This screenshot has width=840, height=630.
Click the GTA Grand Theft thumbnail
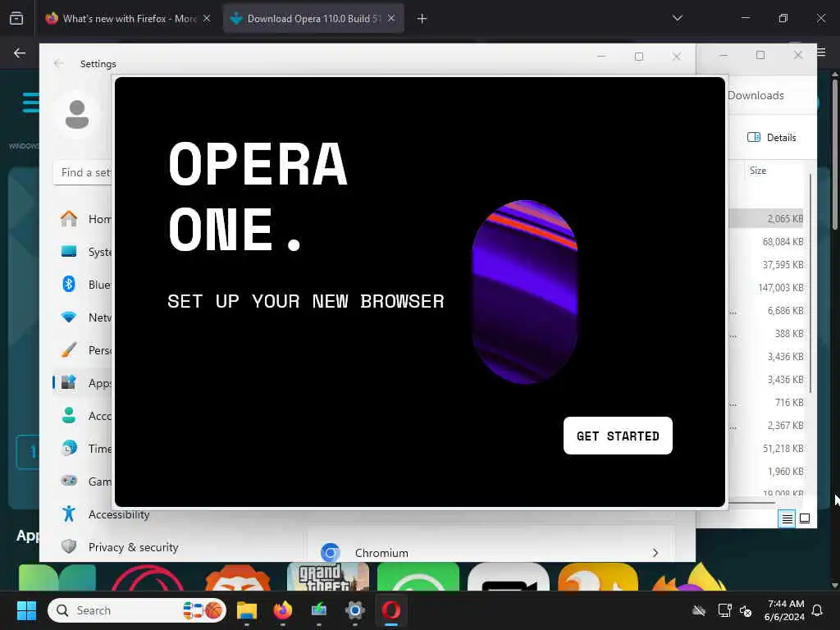(328, 577)
